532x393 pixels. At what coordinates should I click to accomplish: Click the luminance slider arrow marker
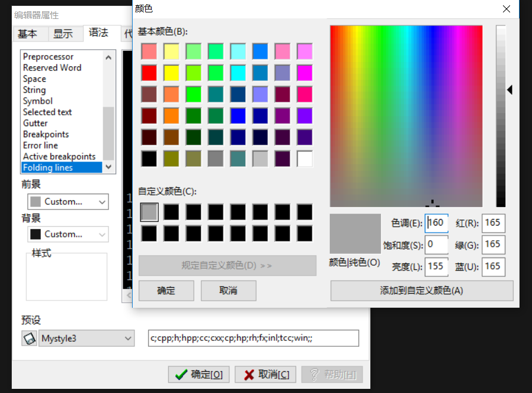(509, 90)
